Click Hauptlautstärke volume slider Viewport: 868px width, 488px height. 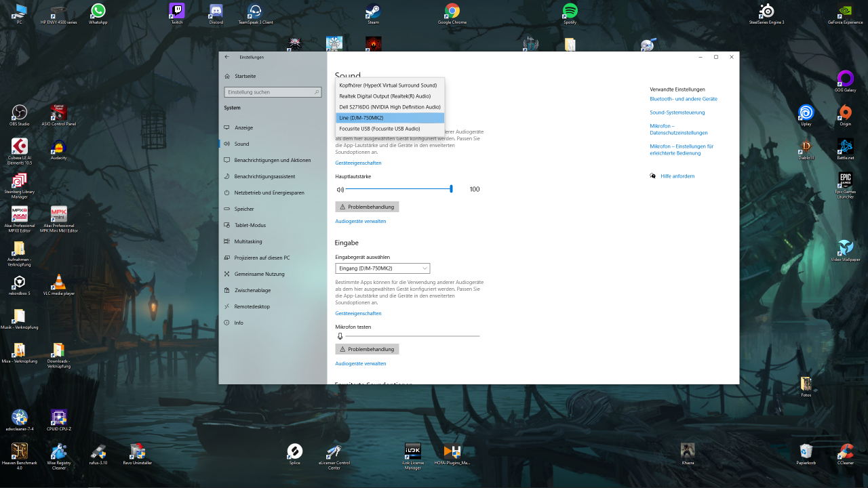click(x=399, y=189)
